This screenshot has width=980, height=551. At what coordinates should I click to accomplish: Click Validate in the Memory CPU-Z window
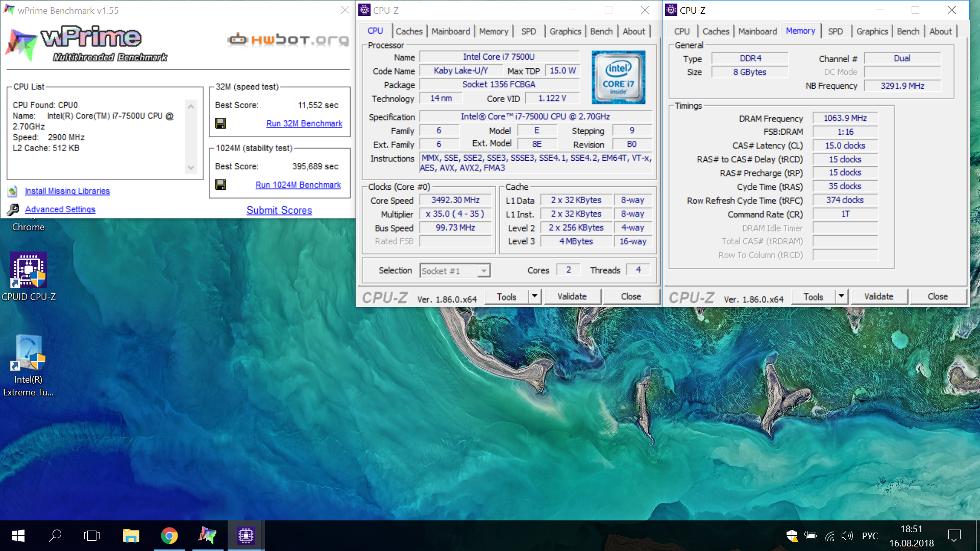pyautogui.click(x=879, y=296)
